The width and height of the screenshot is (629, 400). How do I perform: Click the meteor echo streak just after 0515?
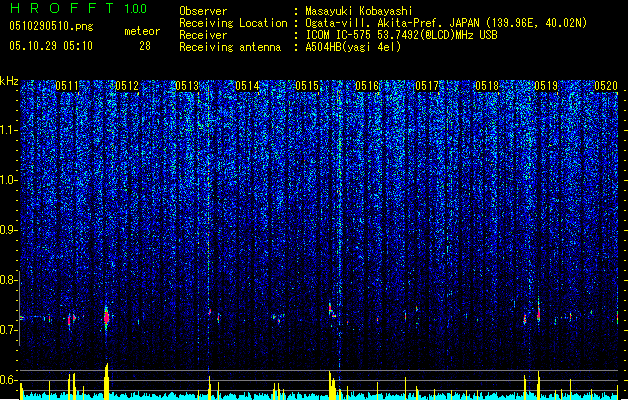(331, 311)
